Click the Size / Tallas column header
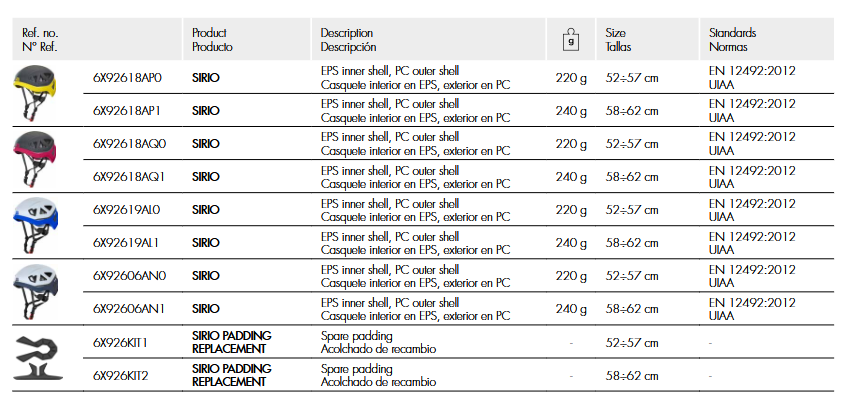The width and height of the screenshot is (855, 405). pos(618,40)
